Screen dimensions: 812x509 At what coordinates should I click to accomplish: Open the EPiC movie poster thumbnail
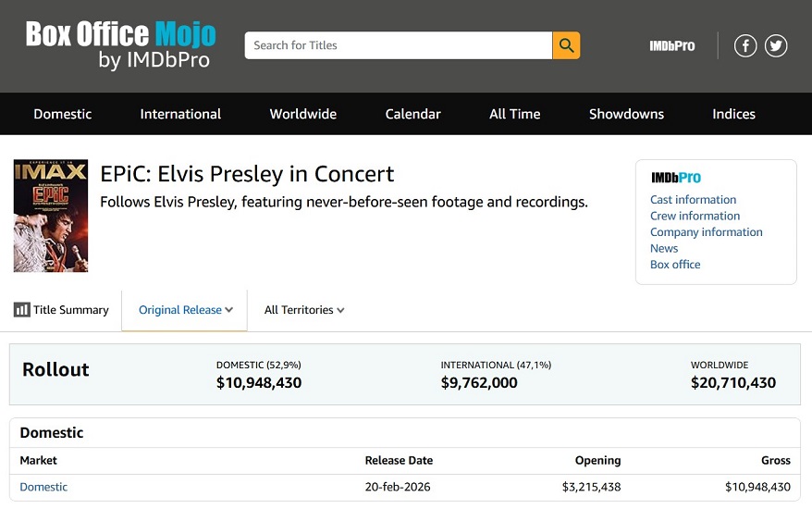tap(51, 216)
